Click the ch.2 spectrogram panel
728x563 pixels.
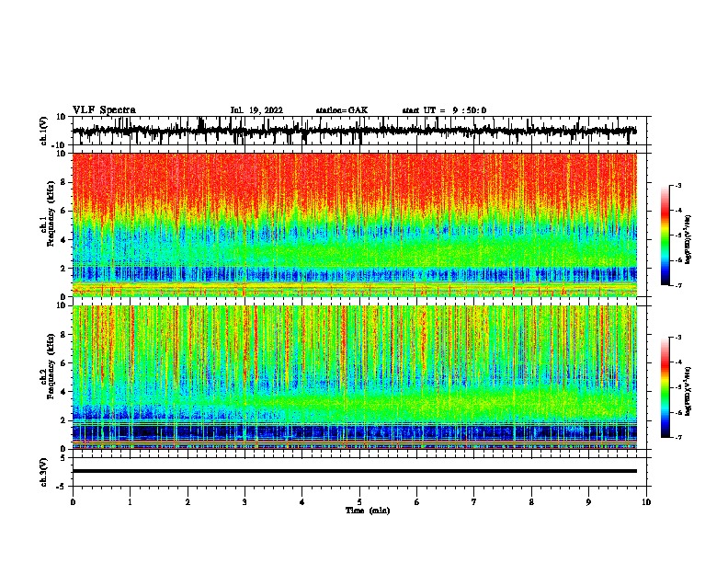coord(354,377)
